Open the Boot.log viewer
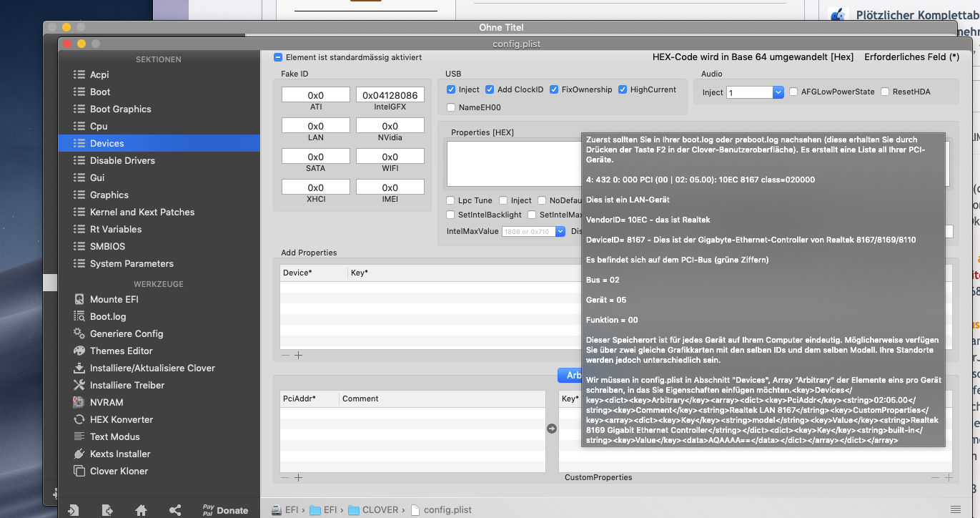The width and height of the screenshot is (980, 518). 108,316
